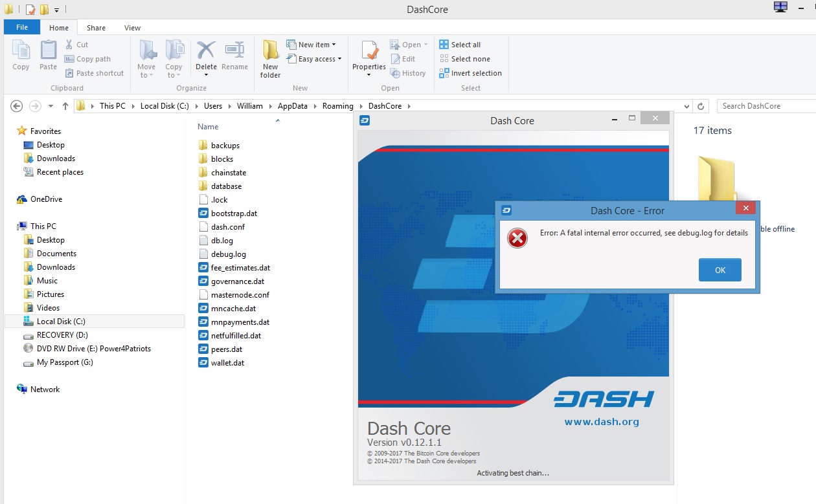Click History in the Open group

(x=408, y=73)
